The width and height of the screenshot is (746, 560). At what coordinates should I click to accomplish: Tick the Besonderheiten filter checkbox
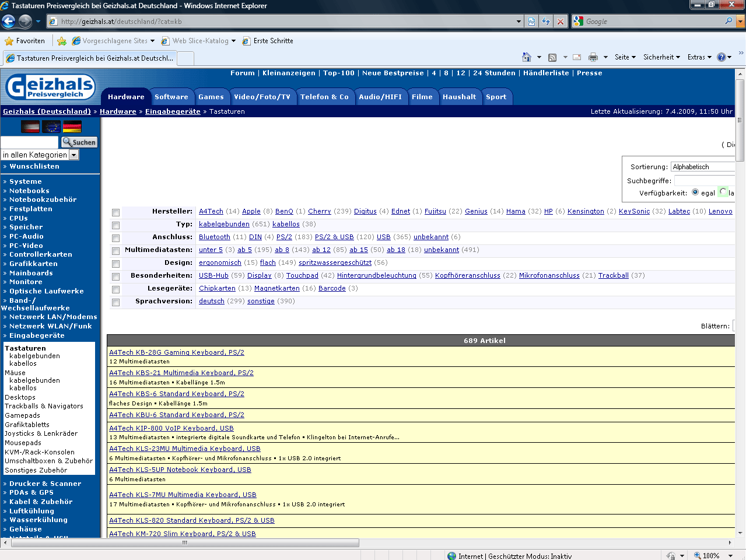pyautogui.click(x=115, y=276)
